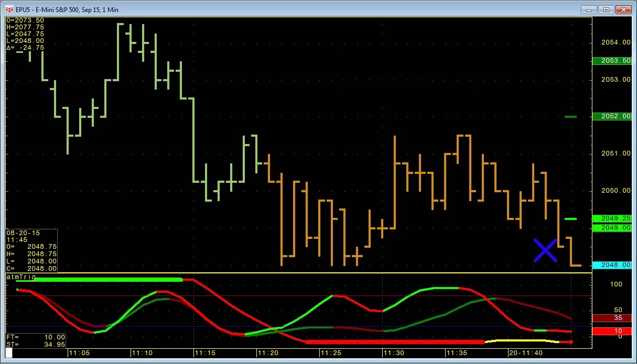Click the white box at bottom-left corner
The height and width of the screenshot is (364, 637).
tap(8, 354)
